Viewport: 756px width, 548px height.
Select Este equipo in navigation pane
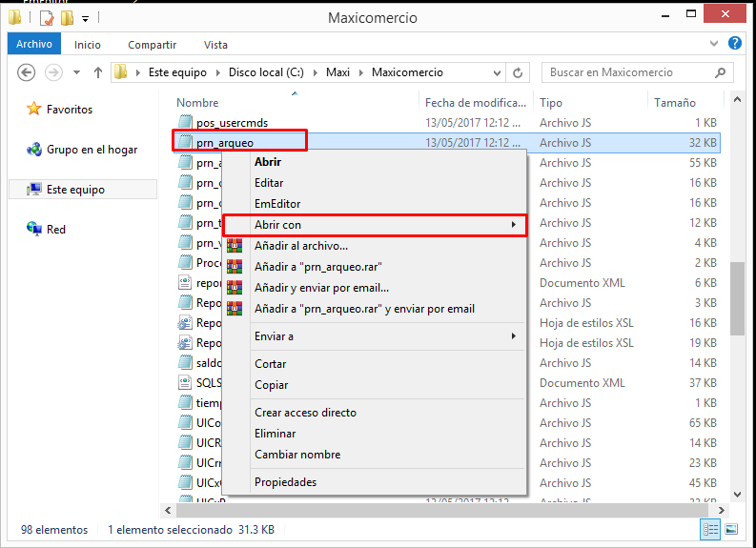point(83,190)
